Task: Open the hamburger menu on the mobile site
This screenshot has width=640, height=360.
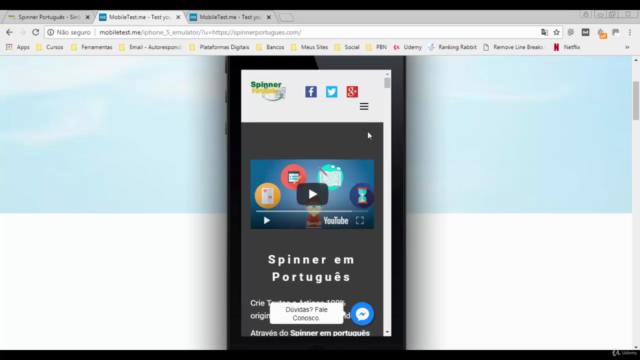Action: 364,107
